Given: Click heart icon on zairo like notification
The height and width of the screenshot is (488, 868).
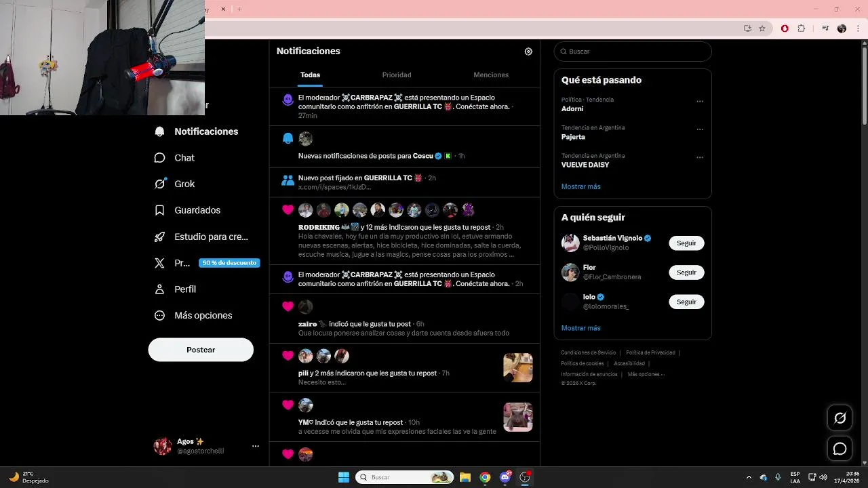Looking at the screenshot, I should tap(288, 306).
